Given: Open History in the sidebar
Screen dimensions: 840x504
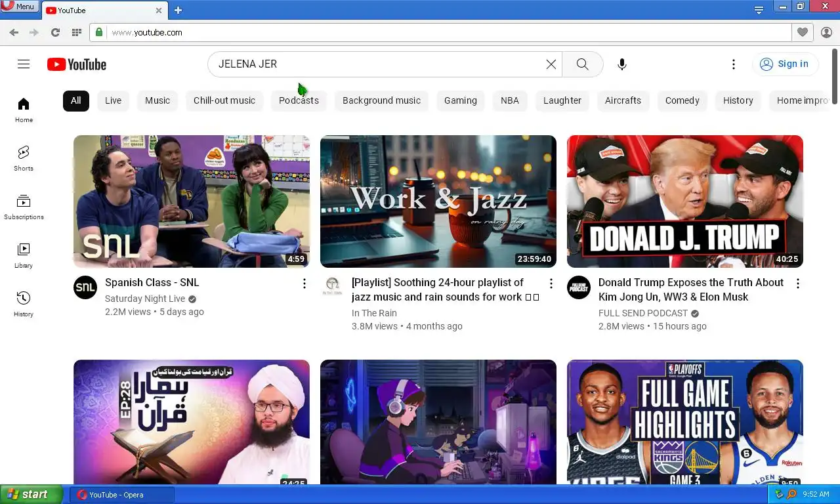Looking at the screenshot, I should coord(24,304).
